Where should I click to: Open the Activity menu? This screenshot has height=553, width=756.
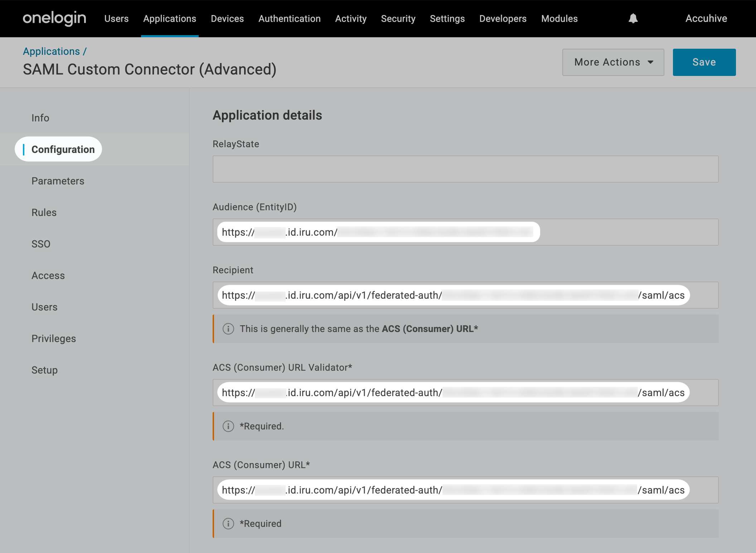click(x=351, y=19)
